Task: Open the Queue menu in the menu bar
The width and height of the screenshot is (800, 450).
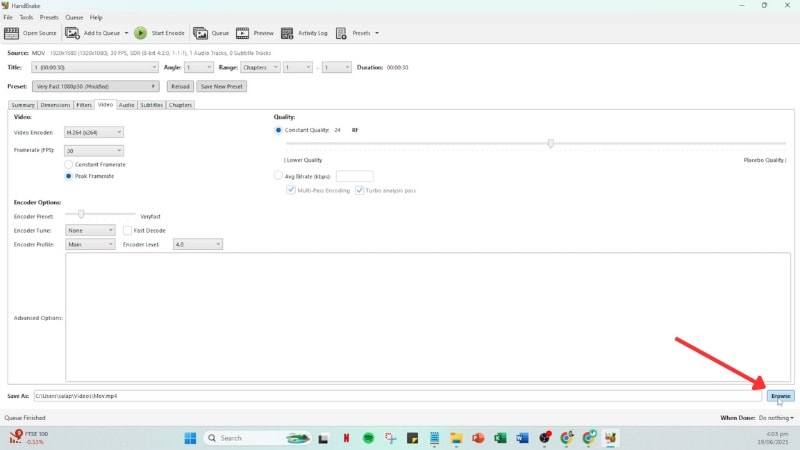Action: [74, 17]
